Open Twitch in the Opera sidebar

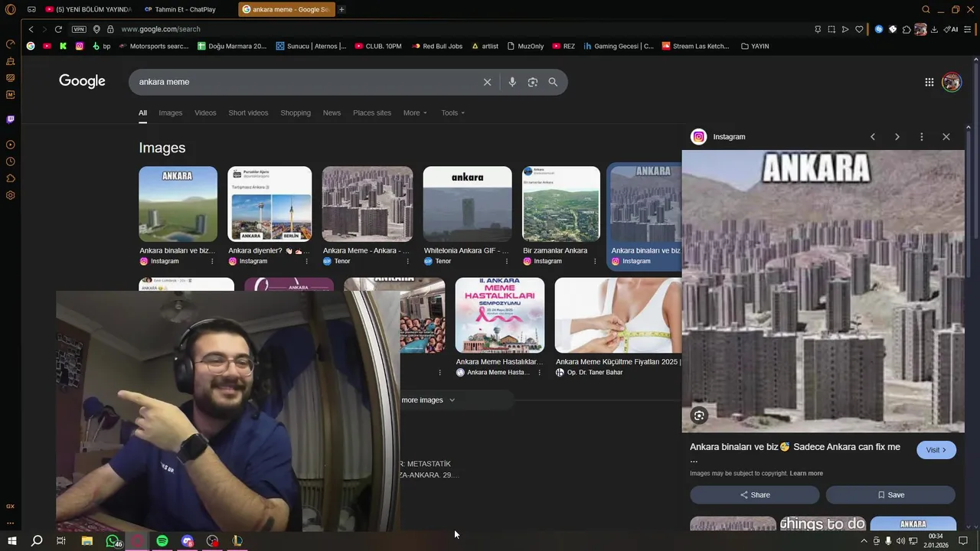tap(11, 119)
